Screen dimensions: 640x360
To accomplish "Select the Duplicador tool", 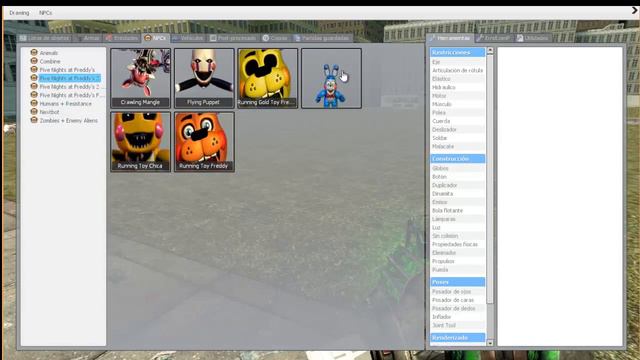I will point(458,185).
